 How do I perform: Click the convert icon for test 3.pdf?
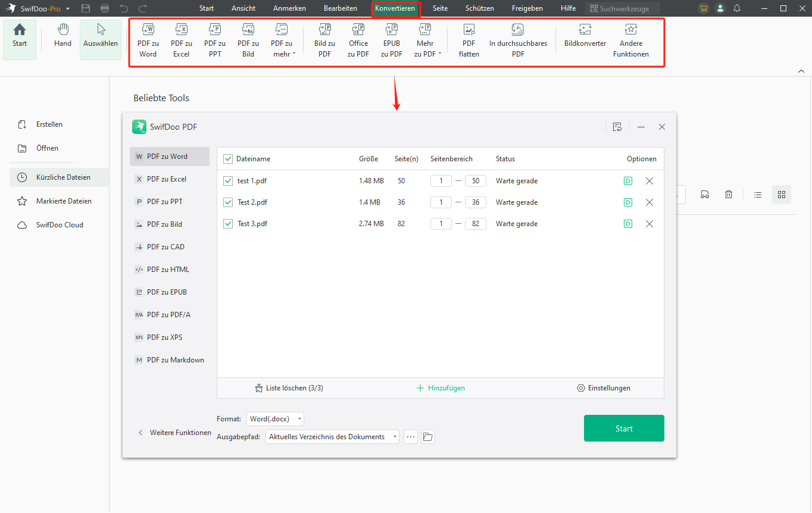628,224
